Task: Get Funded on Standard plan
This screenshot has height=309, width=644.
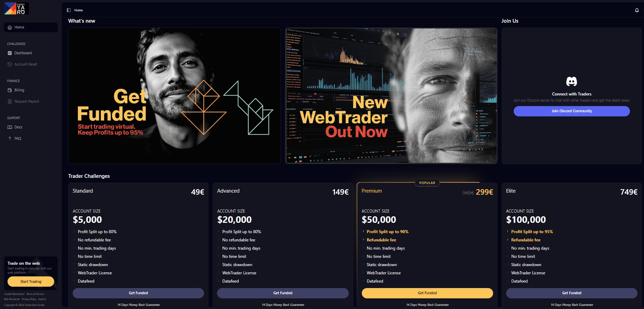Action: (138, 293)
